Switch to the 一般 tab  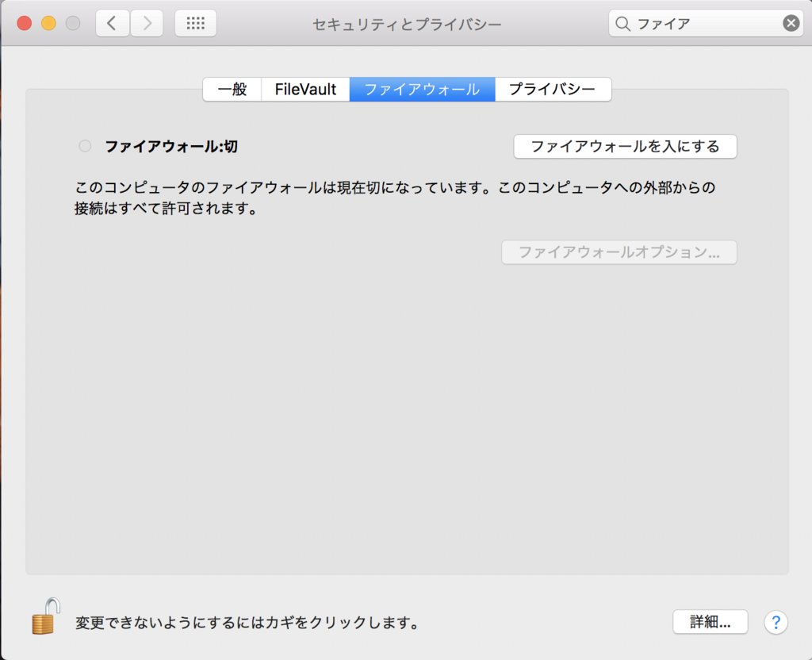(x=232, y=89)
